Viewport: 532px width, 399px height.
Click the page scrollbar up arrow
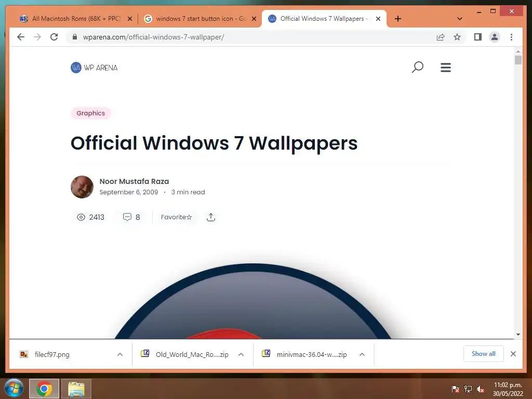[x=518, y=51]
